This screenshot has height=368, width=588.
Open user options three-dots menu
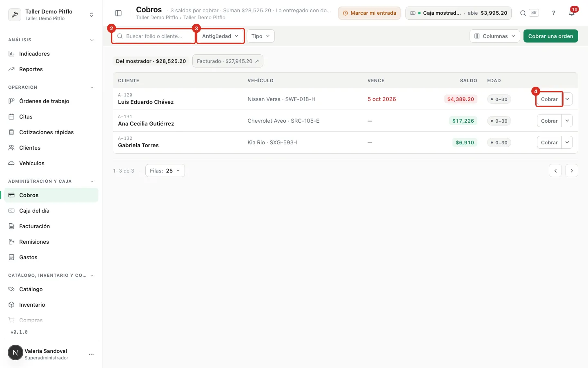click(91, 354)
